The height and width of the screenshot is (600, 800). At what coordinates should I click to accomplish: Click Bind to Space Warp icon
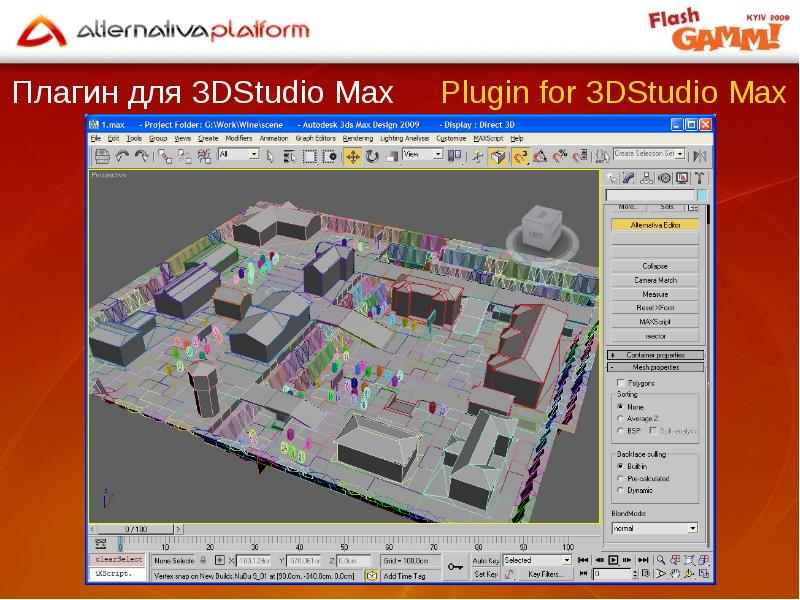pyautogui.click(x=204, y=156)
